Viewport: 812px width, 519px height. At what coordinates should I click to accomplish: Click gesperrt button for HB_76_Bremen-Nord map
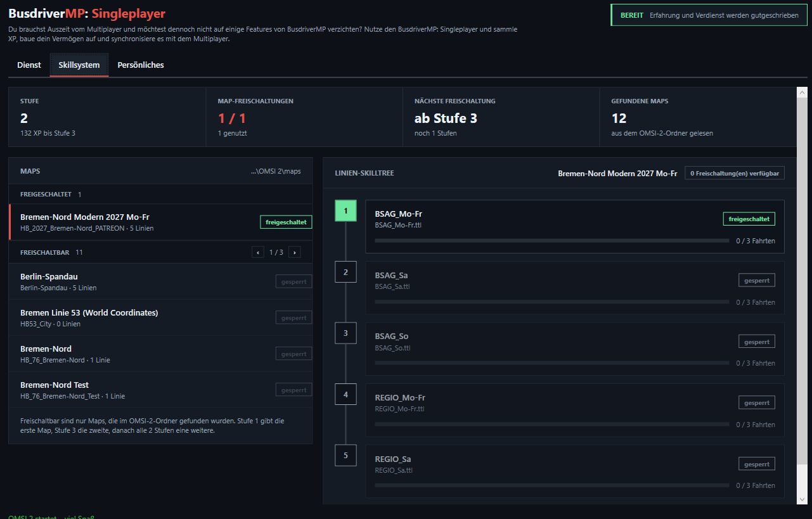pyautogui.click(x=293, y=354)
